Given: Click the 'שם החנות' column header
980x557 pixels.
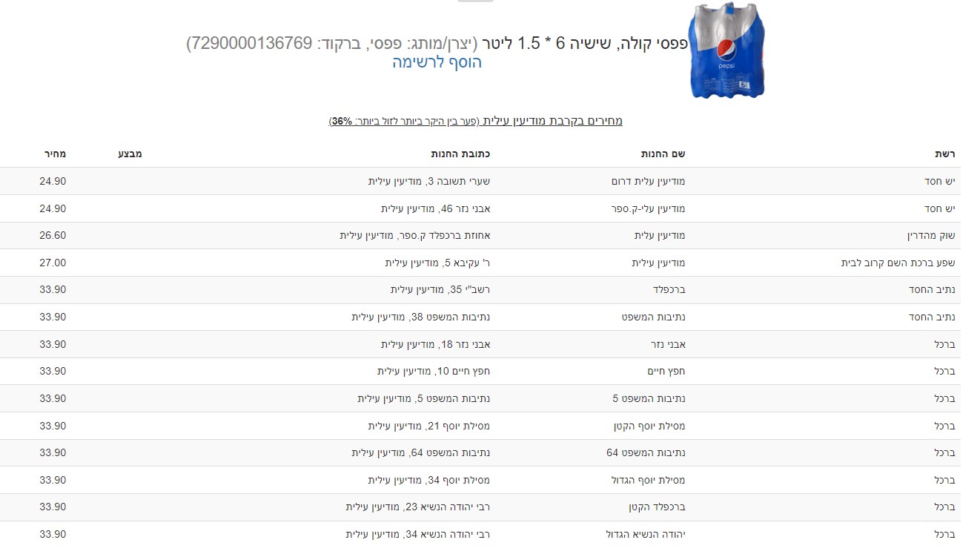Looking at the screenshot, I should pos(663,154).
